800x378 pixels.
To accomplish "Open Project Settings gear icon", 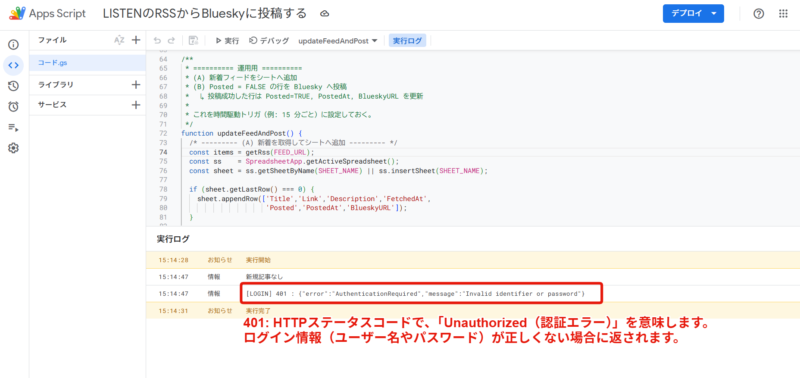I will [x=13, y=148].
